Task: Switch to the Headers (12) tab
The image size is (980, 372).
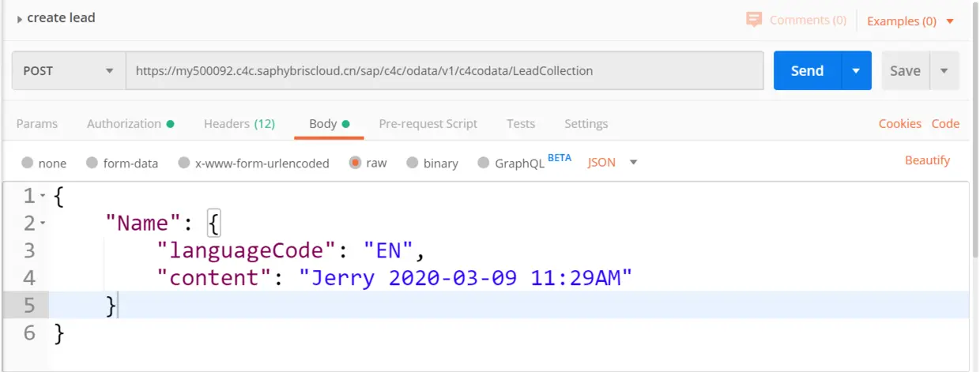Action: point(239,124)
